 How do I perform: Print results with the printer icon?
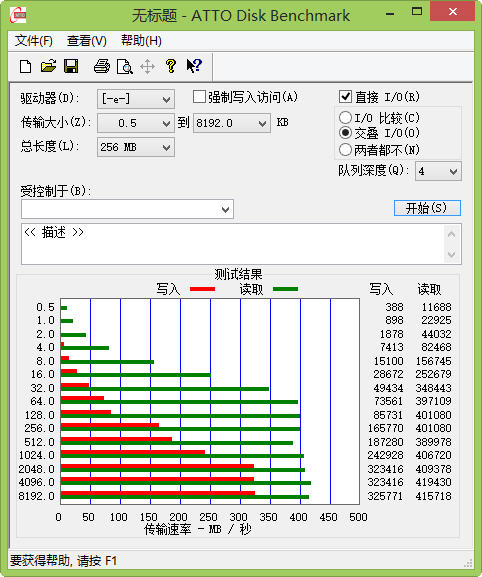click(102, 66)
